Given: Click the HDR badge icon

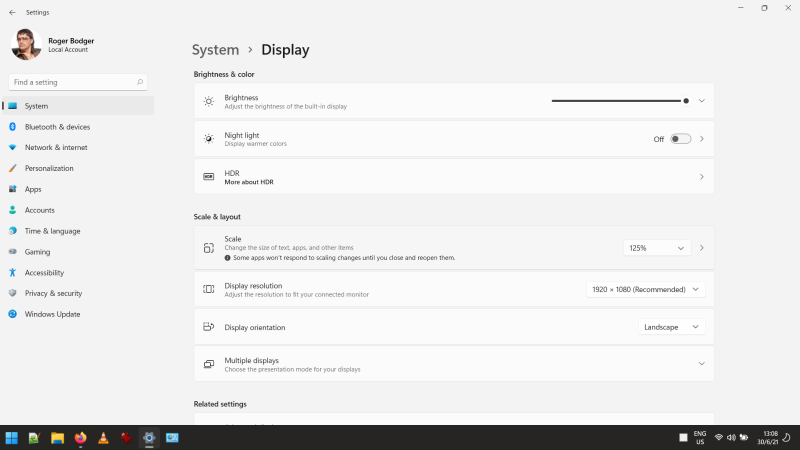Looking at the screenshot, I should [209, 177].
